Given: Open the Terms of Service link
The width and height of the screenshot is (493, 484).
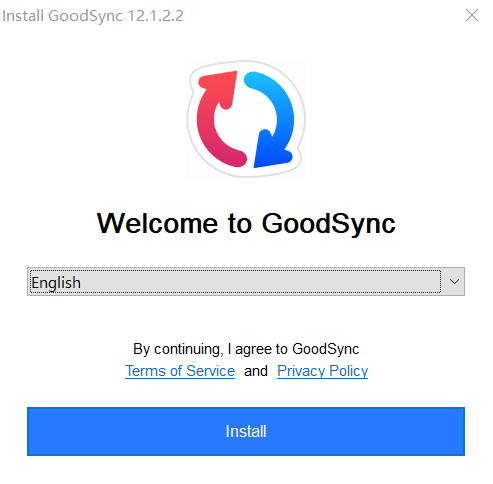Looking at the screenshot, I should tap(180, 371).
